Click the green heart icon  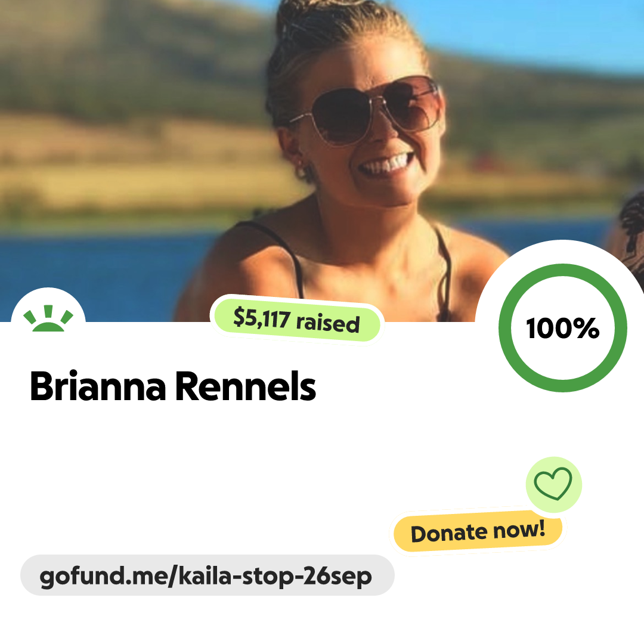point(553,484)
